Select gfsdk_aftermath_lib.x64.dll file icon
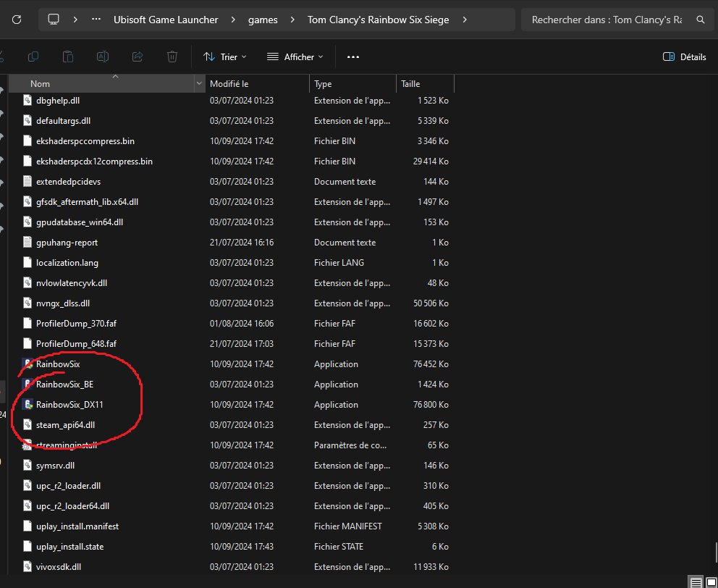 [x=28, y=201]
